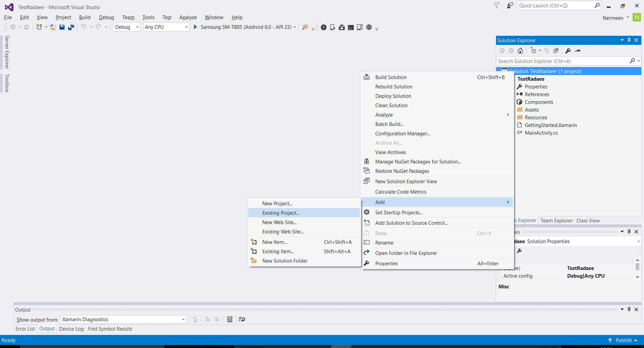Viewport: 644px width, 348px height.
Task: Click the Open File toolbar icon
Action: tap(53, 27)
